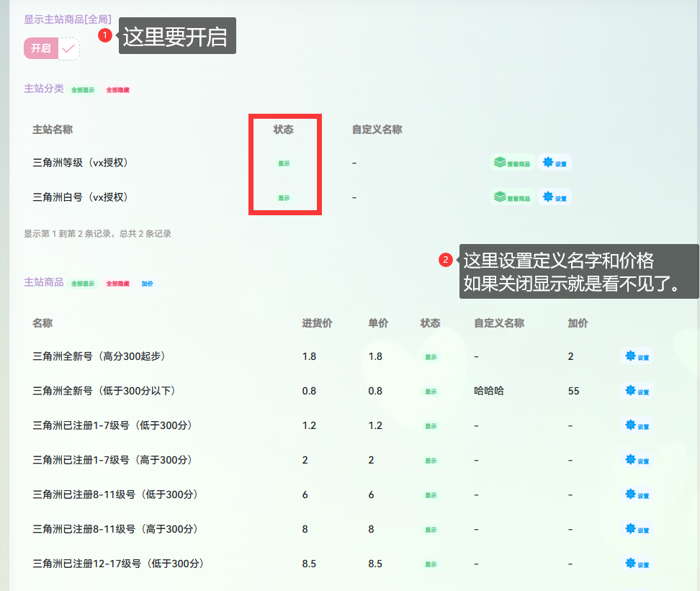Screen dimensions: 700x591
Task: Open 查看商品 for 三角洲等级（vx授权）
Action: point(511,163)
